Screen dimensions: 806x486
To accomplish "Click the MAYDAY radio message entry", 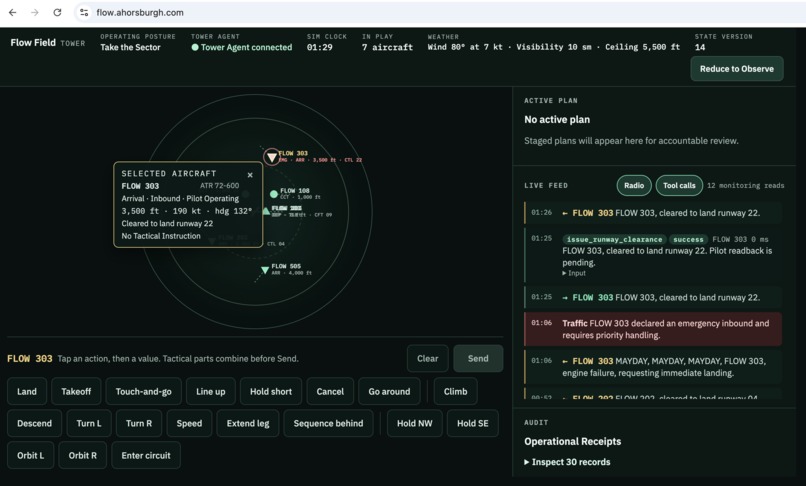I will coord(653,367).
